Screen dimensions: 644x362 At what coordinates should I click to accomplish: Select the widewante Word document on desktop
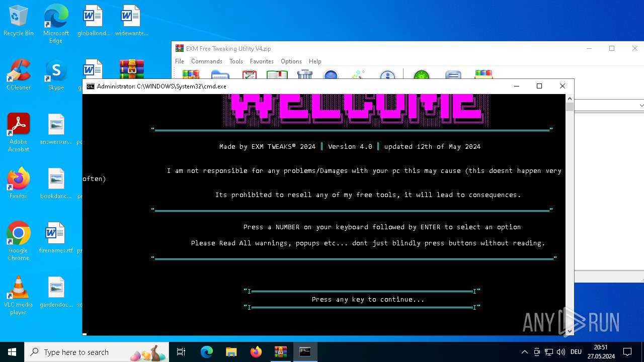(131, 21)
